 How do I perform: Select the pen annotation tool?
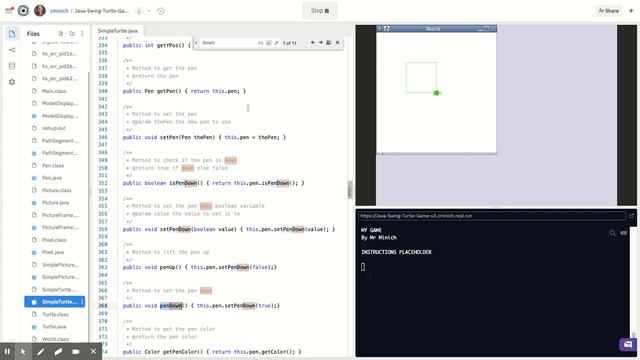tap(41, 351)
